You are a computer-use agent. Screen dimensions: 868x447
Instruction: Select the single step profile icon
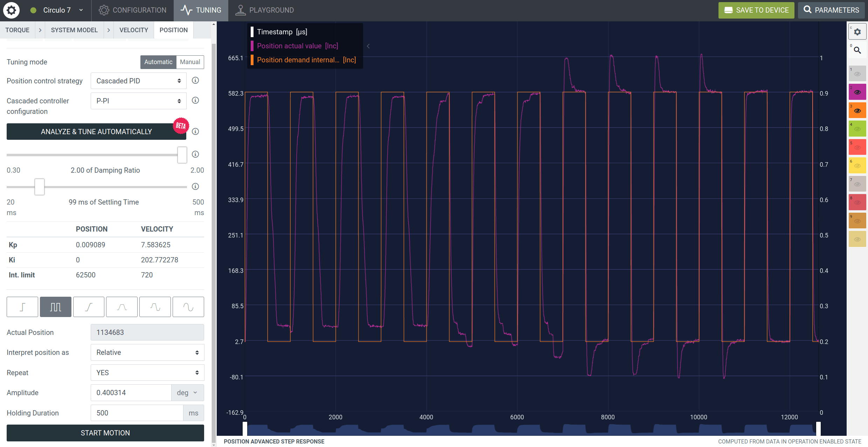pos(22,307)
